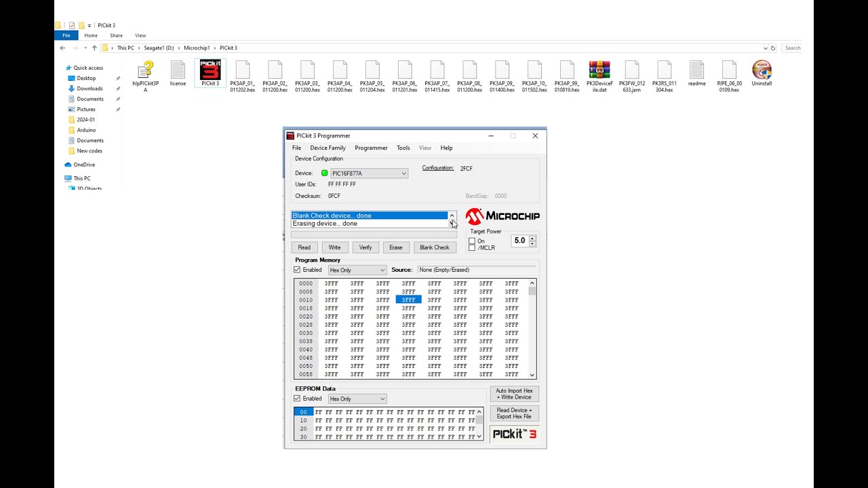Screen dimensions: 868x488
Task: Open the 2024-01 folder in sidebar
Action: point(86,119)
